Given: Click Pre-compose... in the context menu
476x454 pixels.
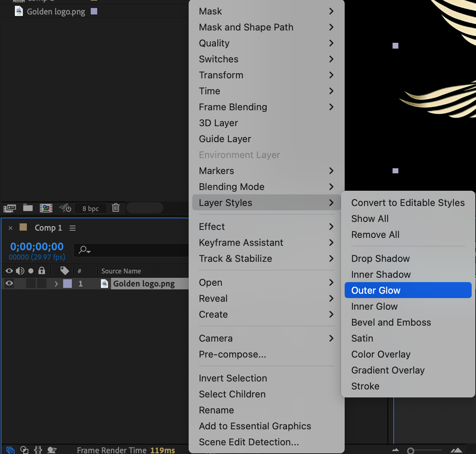Looking at the screenshot, I should 233,354.
